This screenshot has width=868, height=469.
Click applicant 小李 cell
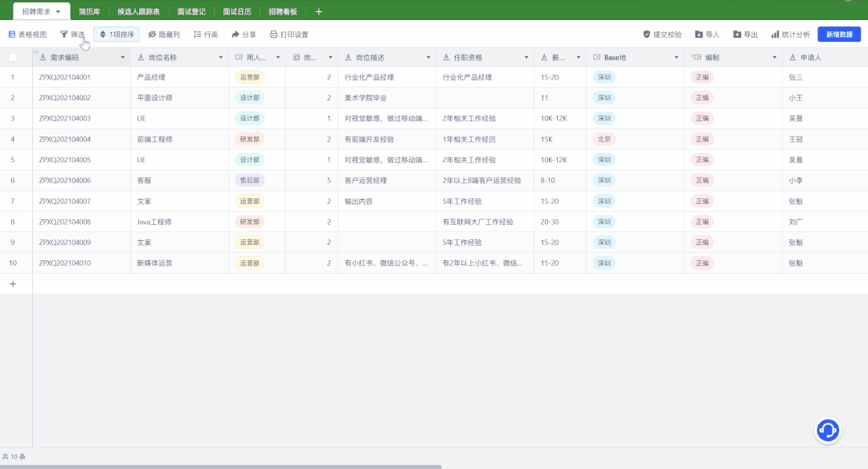pyautogui.click(x=825, y=181)
